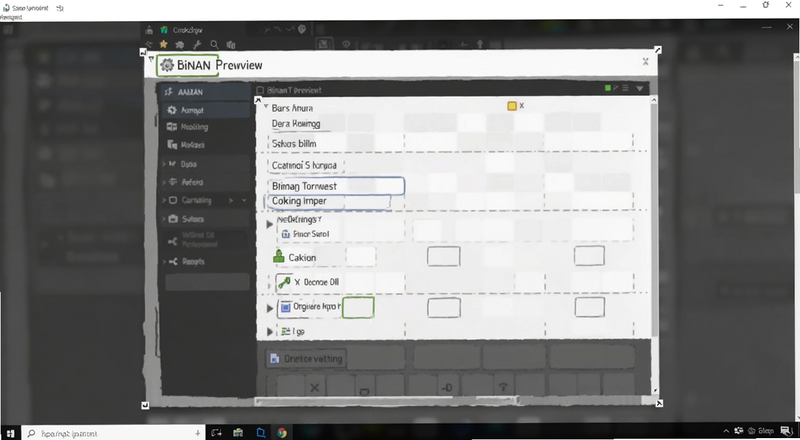Open the Windows Start menu
Image resolution: width=800 pixels, height=440 pixels.
tap(10, 433)
